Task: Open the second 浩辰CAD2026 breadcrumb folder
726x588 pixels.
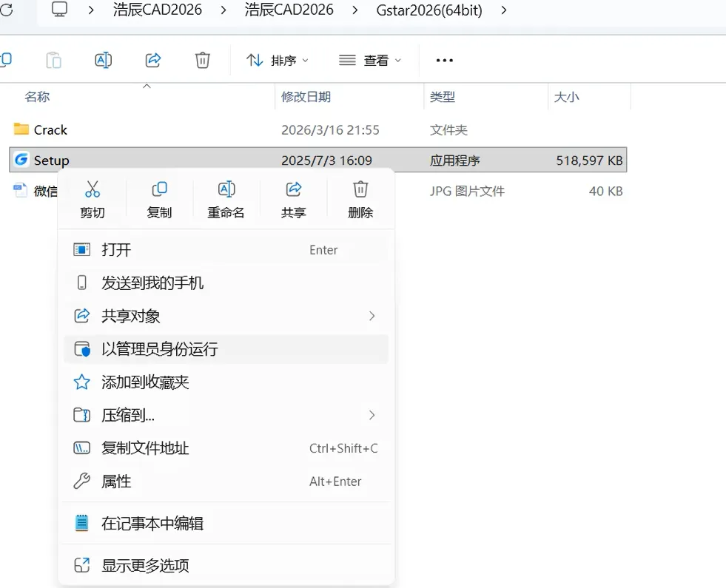Action: [x=289, y=10]
